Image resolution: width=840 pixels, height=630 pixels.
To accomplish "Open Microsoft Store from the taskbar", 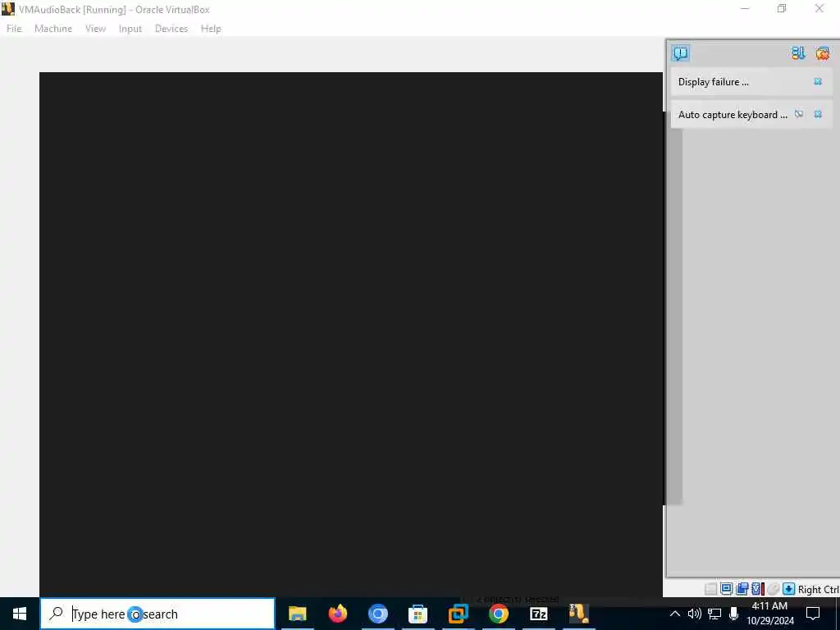I will [418, 614].
